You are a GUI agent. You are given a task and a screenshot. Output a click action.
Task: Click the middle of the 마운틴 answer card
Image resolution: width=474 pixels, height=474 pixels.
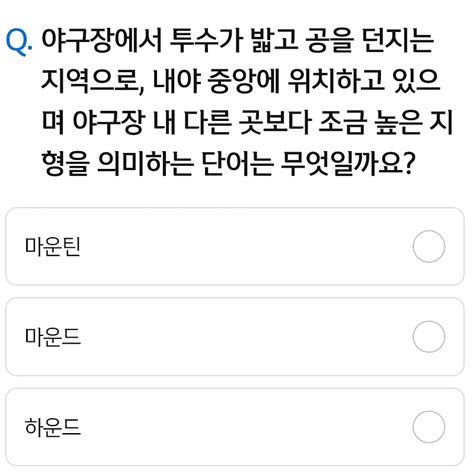click(x=235, y=246)
